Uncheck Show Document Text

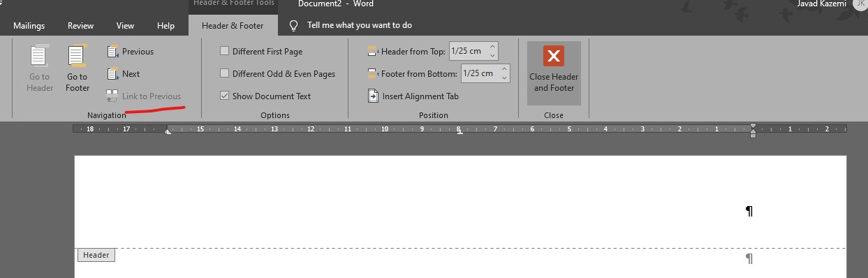tap(224, 96)
